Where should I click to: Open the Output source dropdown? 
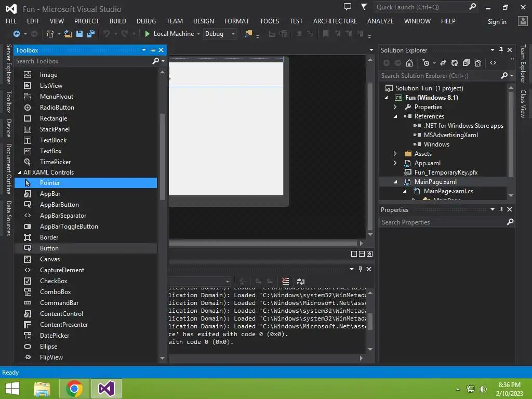[228, 282]
